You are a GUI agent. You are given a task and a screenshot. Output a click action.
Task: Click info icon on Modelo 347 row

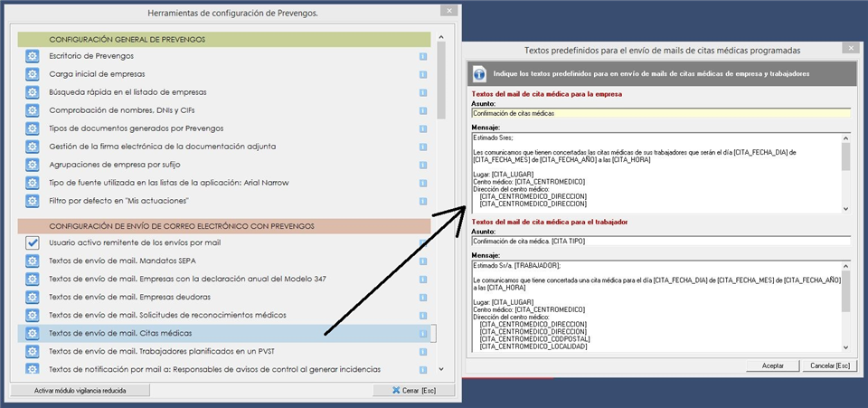click(423, 279)
